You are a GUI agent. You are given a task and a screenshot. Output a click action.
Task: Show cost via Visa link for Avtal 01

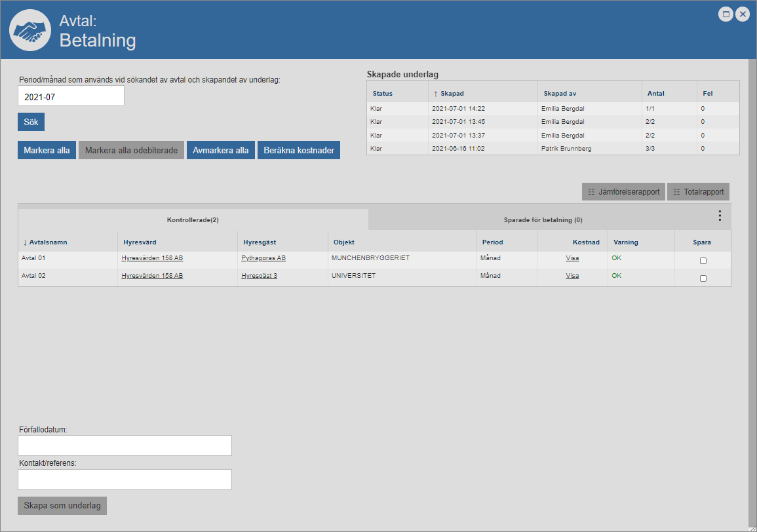pos(572,258)
